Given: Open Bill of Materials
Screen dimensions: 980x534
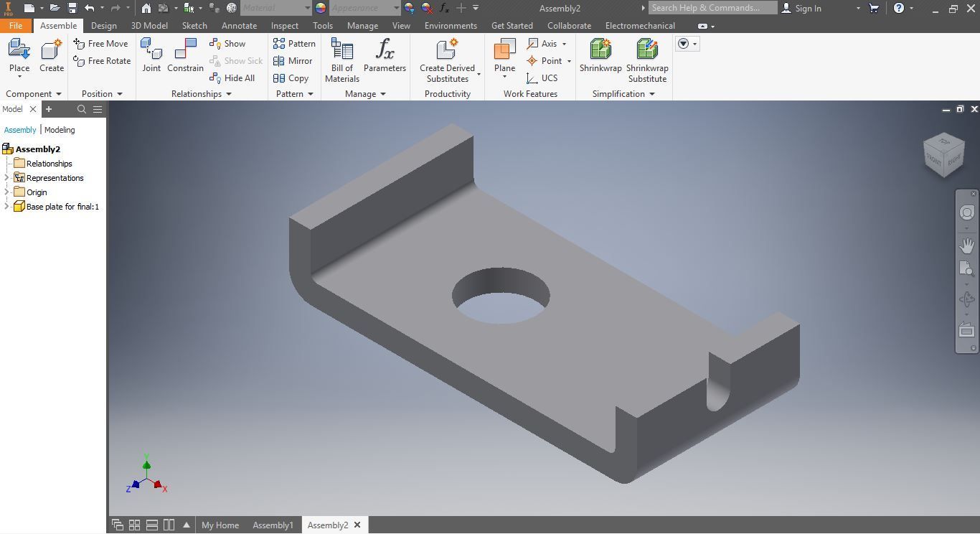Looking at the screenshot, I should (341, 60).
